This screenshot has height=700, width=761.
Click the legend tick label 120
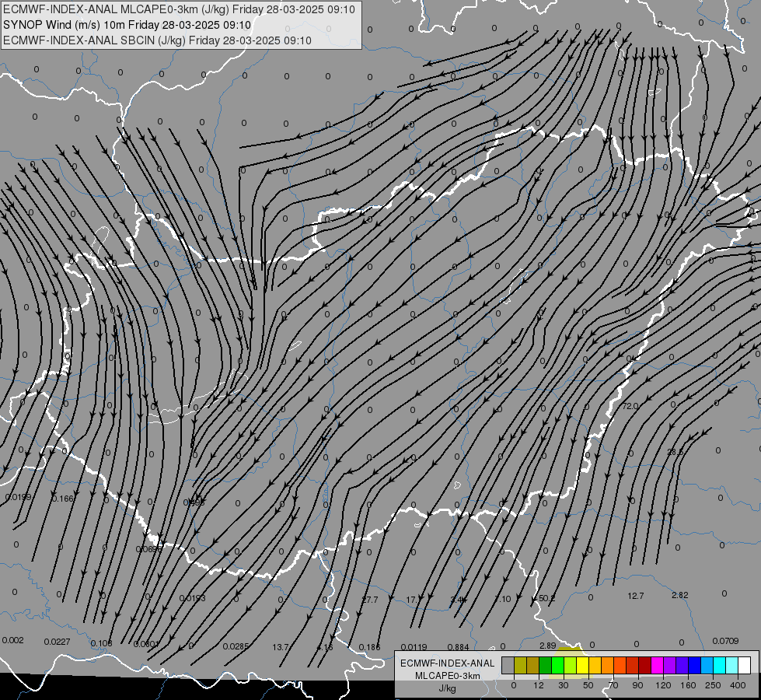pos(663,685)
